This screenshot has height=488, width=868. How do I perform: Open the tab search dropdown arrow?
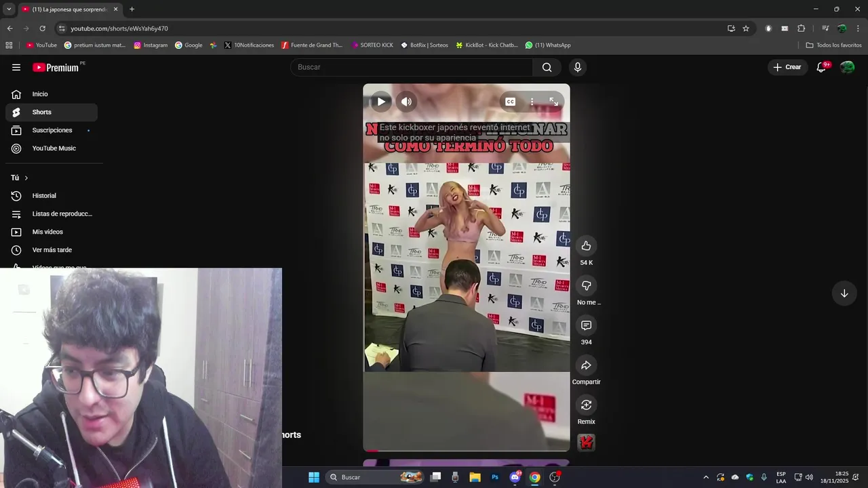tap(9, 9)
